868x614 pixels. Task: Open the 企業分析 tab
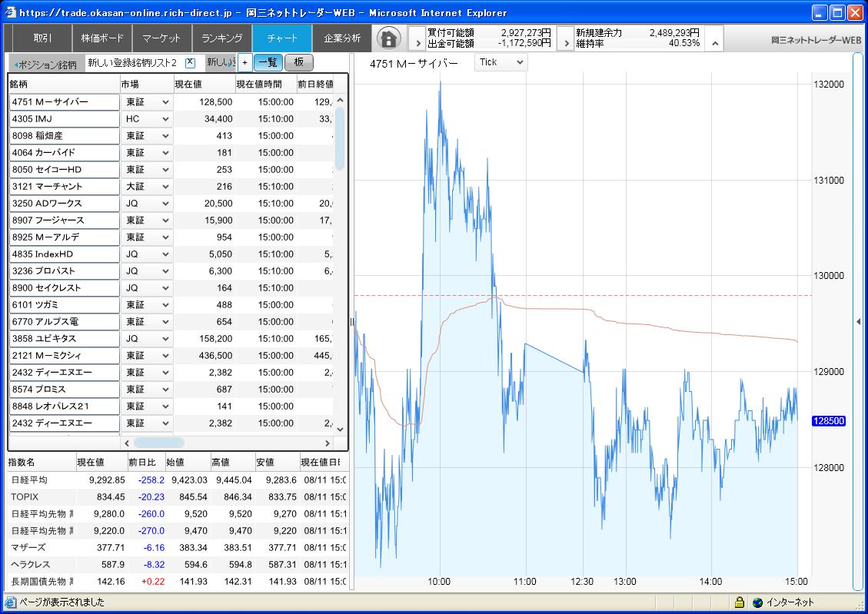point(342,38)
